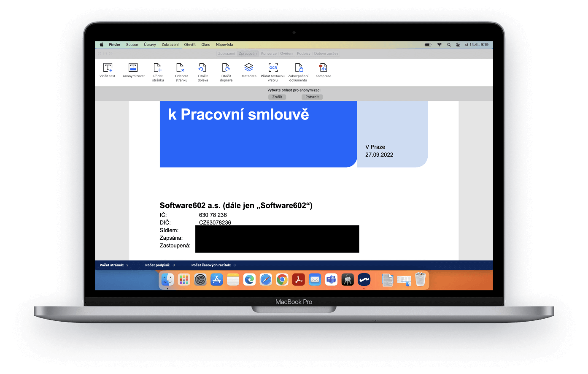The width and height of the screenshot is (588, 374).
Task: Open Notes app in the dock
Action: [x=233, y=279]
